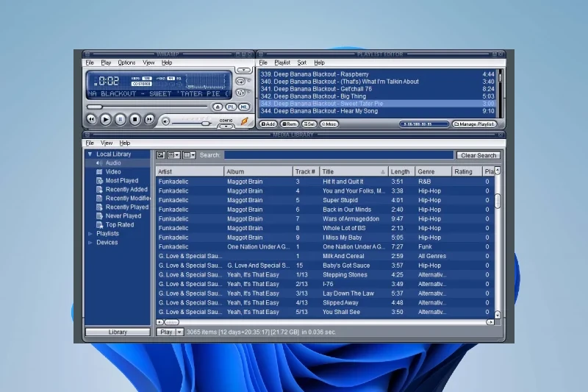Click the Playlist Editor time display field
The height and width of the screenshot is (392, 588).
point(424,124)
